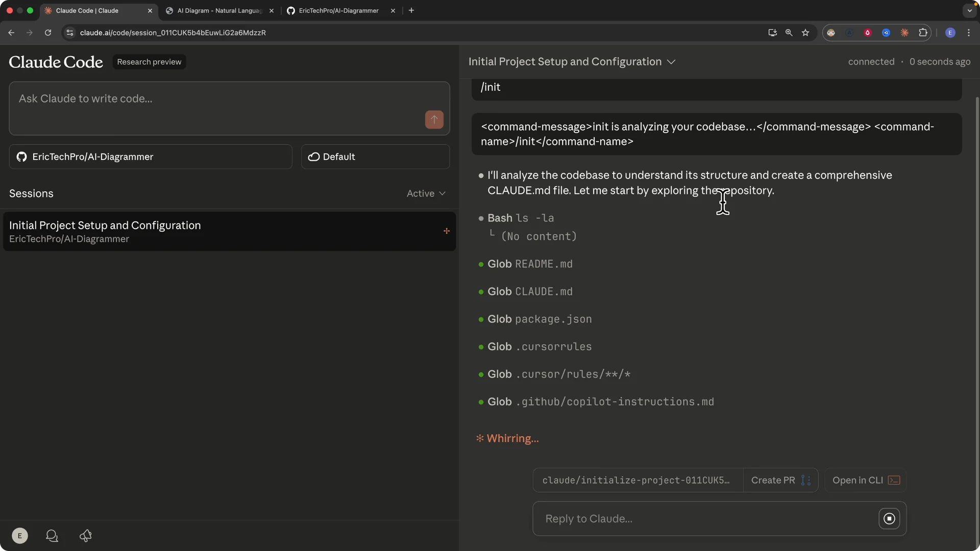Click the browser back arrow
This screenshot has height=551, width=980.
11,33
